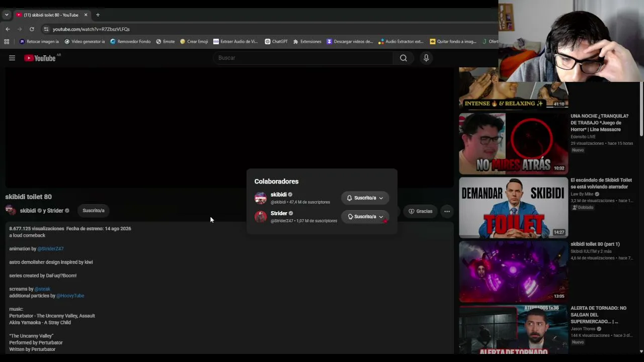Open ALERTA DE TORNADO: NO SALGAN video title

click(x=599, y=315)
